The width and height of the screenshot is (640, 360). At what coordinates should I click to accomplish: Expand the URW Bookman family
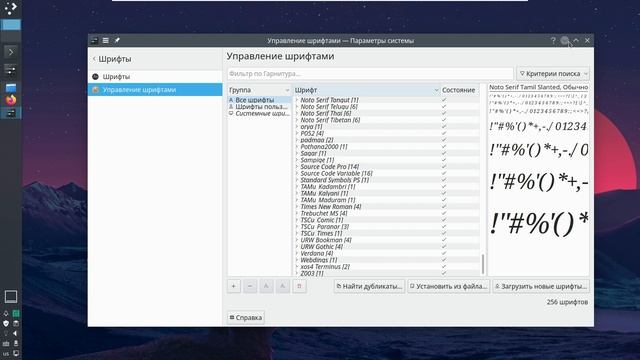pyautogui.click(x=297, y=240)
